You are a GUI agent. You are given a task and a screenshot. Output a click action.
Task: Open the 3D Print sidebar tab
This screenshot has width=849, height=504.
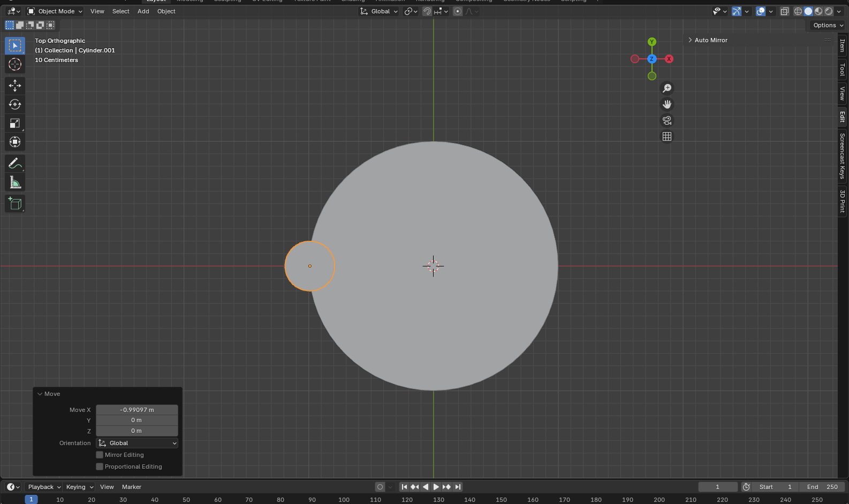(843, 201)
